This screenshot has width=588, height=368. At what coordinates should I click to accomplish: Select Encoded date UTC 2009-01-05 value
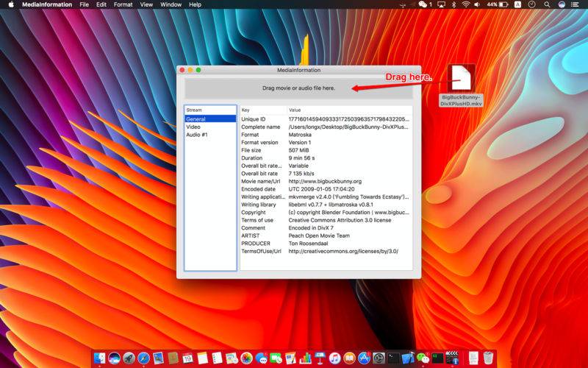pyautogui.click(x=321, y=189)
